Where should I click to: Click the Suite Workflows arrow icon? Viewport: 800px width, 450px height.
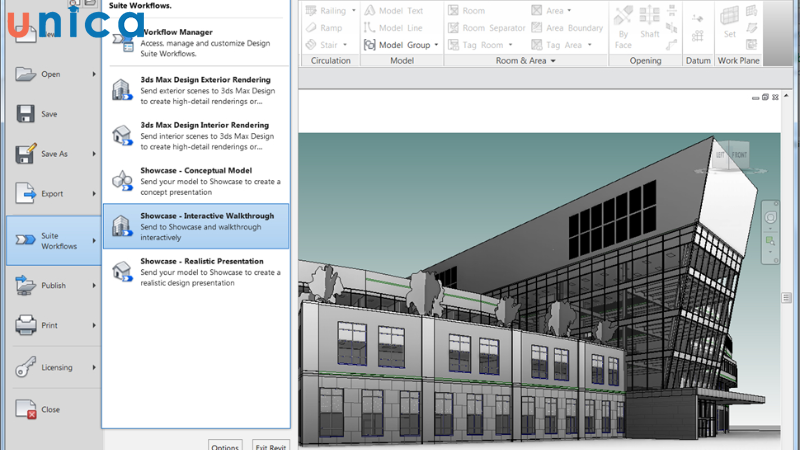point(25,240)
